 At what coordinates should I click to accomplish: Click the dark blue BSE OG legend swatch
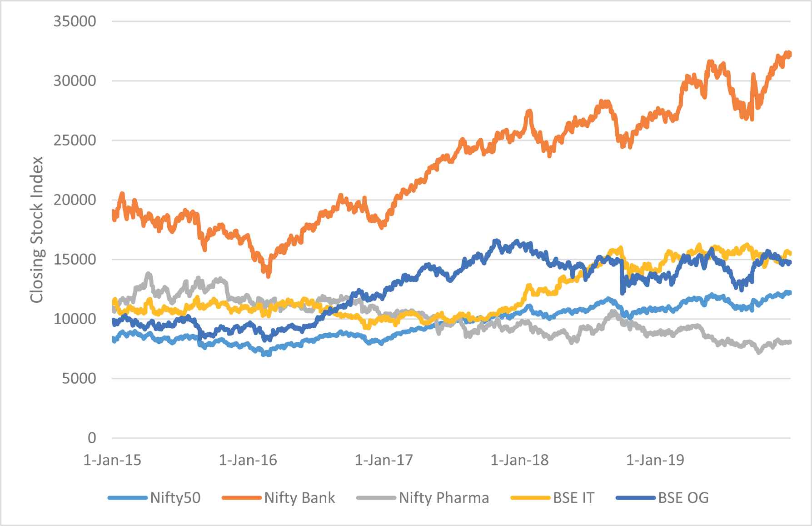[635, 498]
